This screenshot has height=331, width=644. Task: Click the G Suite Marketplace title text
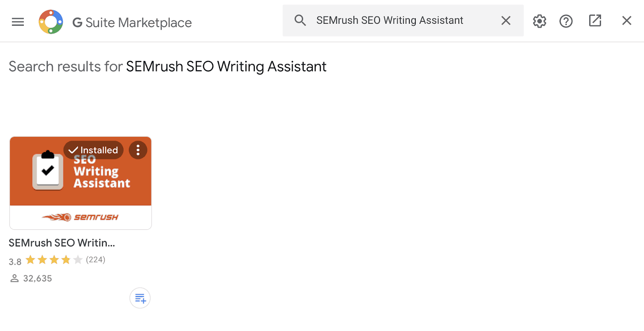[x=132, y=23]
